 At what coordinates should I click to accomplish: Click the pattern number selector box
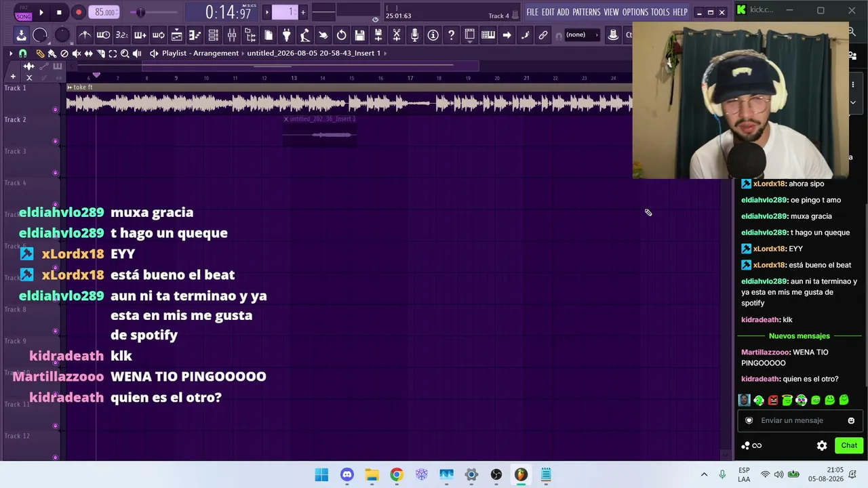[x=285, y=12]
